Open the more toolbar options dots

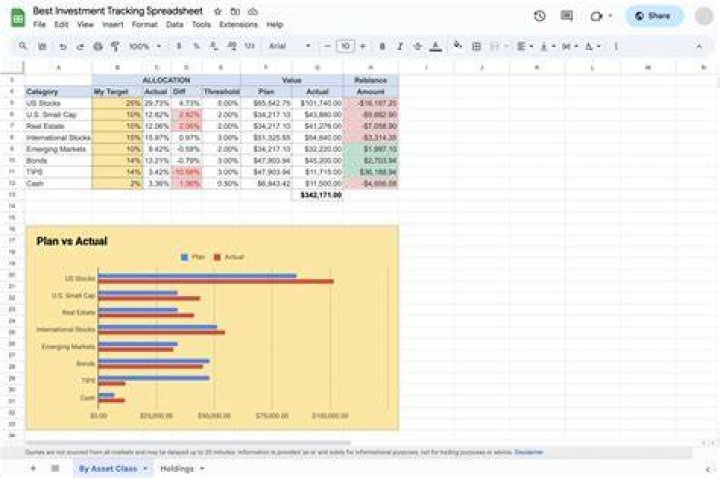click(616, 46)
